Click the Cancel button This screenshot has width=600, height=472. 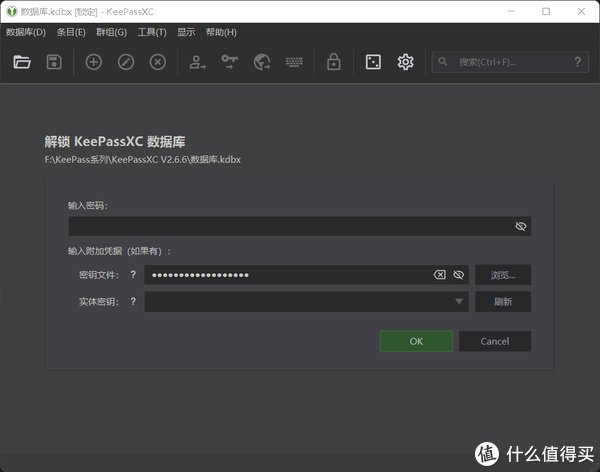coord(495,341)
